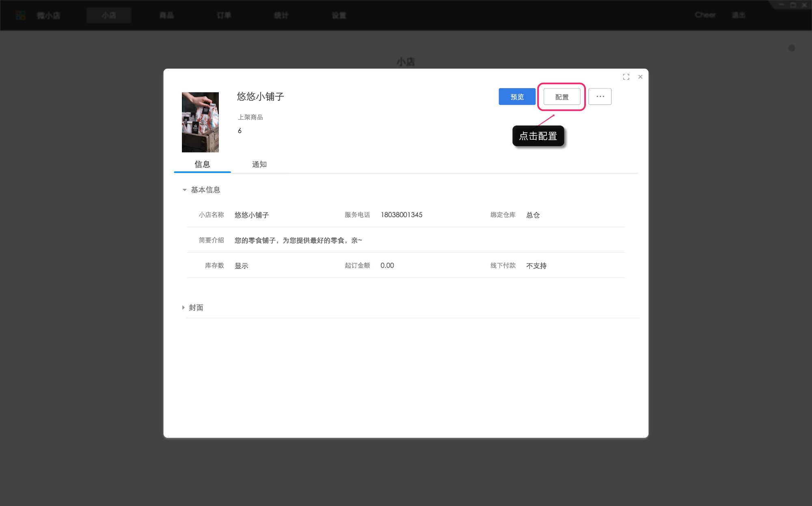Click the store cover thumbnail image

[200, 122]
